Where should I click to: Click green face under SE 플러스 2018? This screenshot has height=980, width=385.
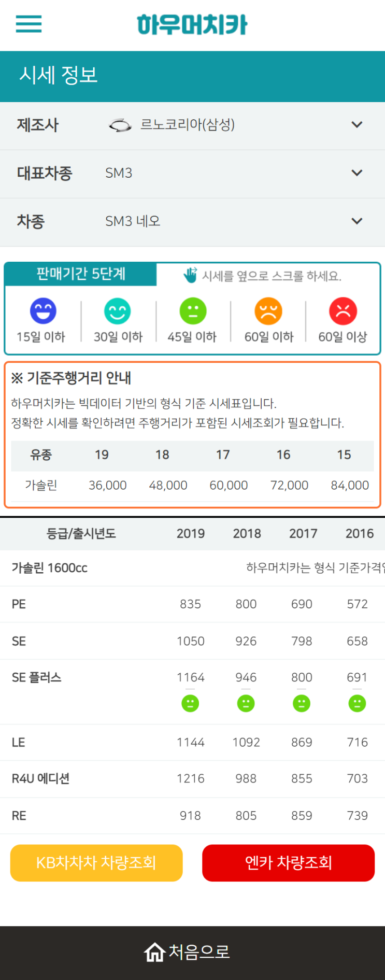[246, 703]
